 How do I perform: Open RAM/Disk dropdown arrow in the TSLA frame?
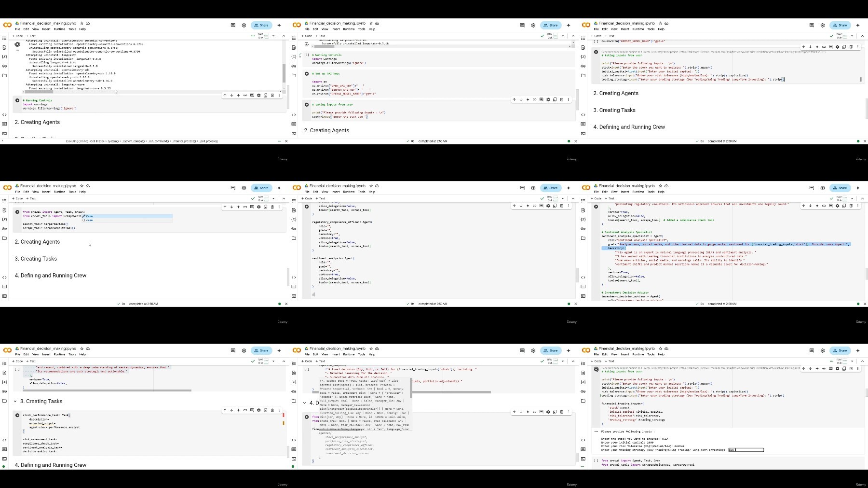[852, 361]
